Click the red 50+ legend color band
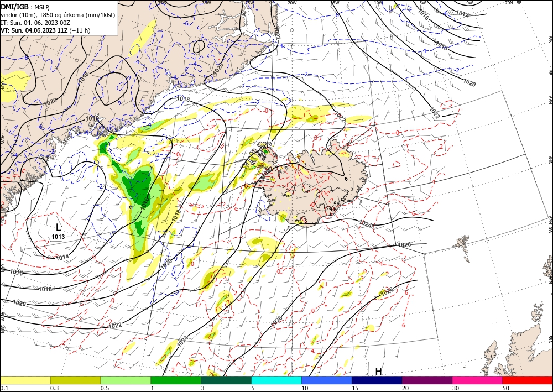This screenshot has height=392, width=553. point(528,380)
